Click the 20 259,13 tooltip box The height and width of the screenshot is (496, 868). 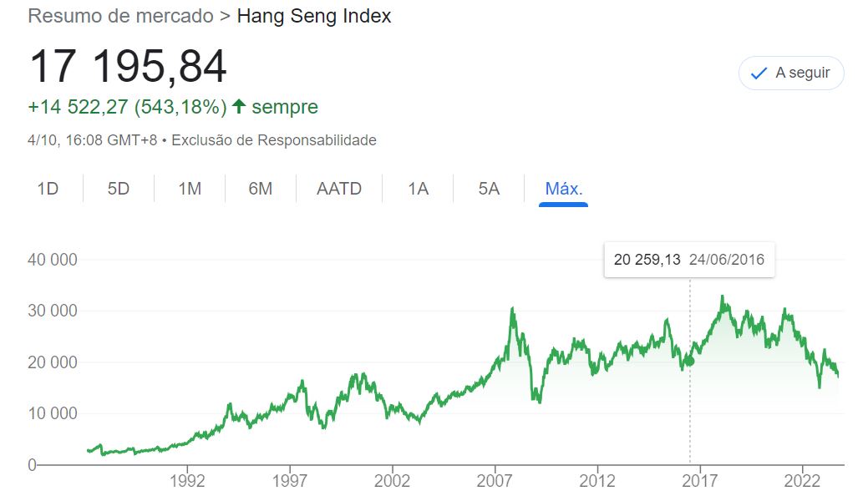(x=689, y=260)
